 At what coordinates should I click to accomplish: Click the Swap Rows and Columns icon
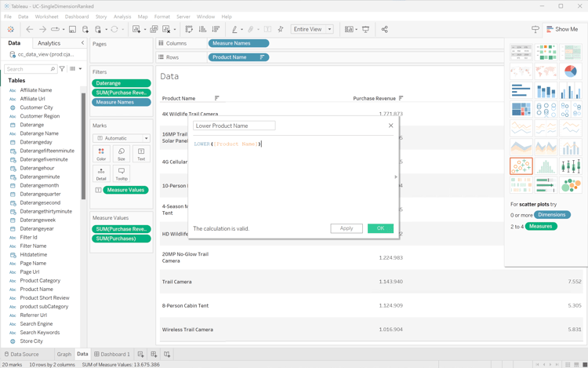coord(189,29)
